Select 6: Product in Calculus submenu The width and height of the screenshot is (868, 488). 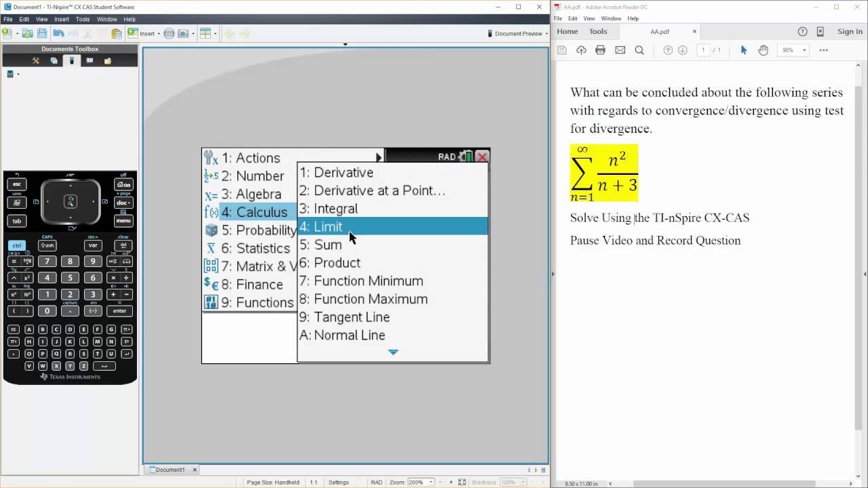(x=393, y=263)
